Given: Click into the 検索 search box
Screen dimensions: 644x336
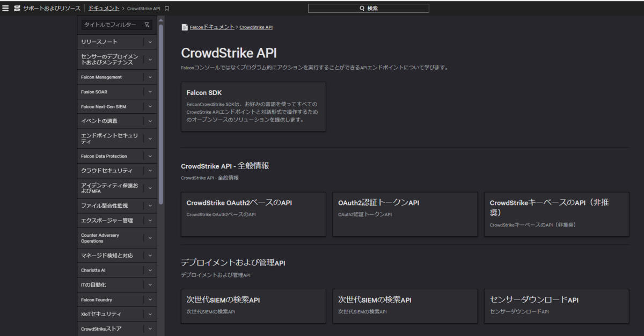Looking at the screenshot, I should pos(368,8).
